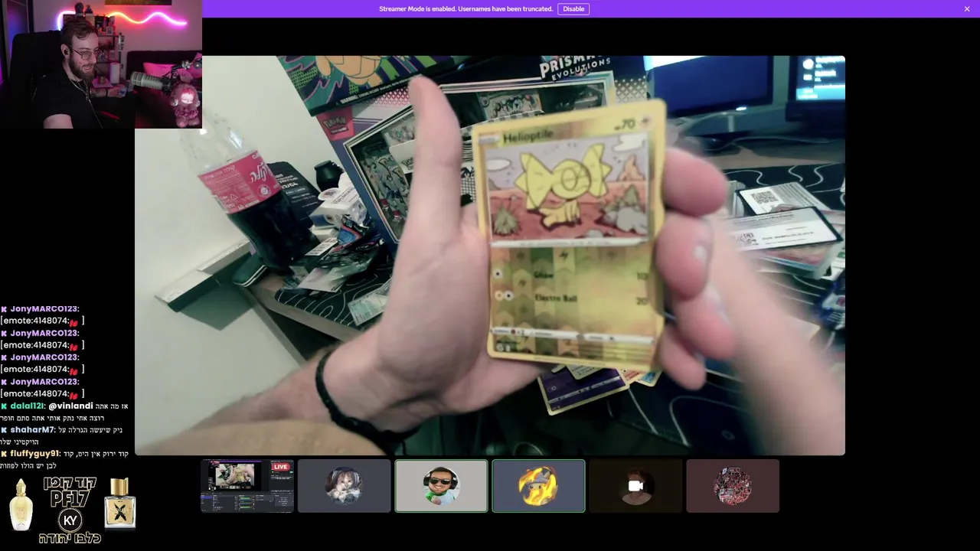Image resolution: width=980 pixels, height=551 pixels.
Task: Click username fluffyguy91 in chat
Action: pyautogui.click(x=34, y=454)
